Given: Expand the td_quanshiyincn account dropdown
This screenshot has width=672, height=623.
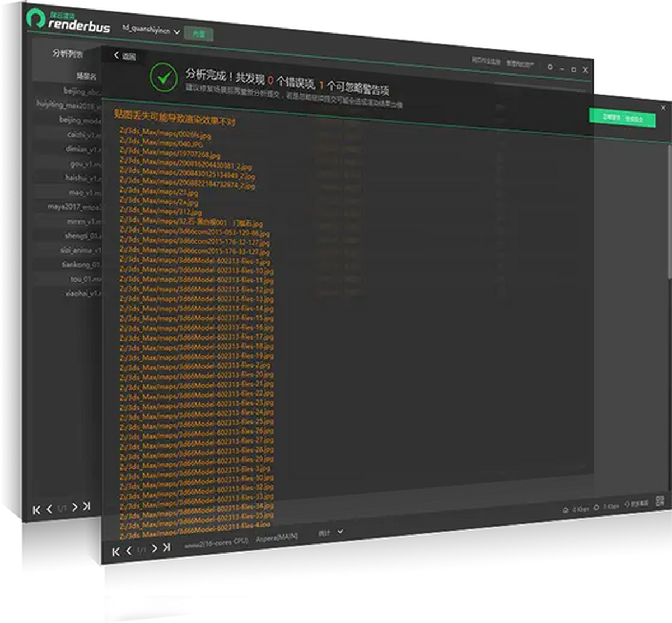Looking at the screenshot, I should tap(176, 32).
